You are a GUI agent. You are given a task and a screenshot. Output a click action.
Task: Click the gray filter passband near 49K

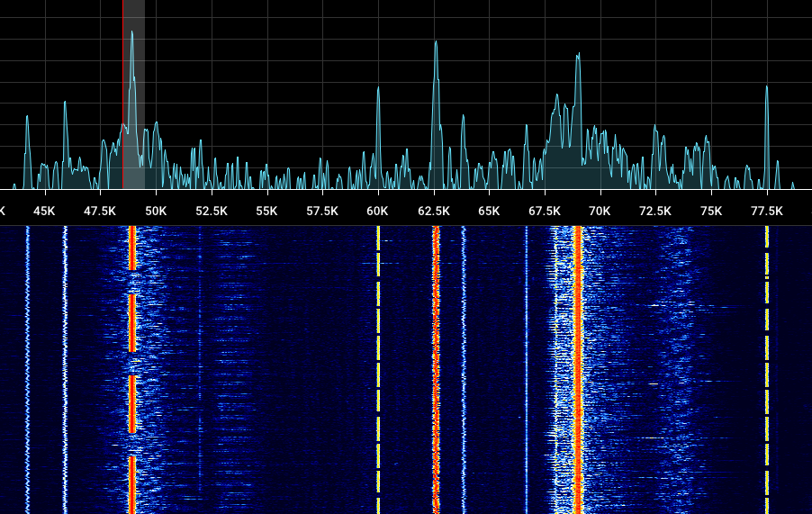[x=133, y=95]
